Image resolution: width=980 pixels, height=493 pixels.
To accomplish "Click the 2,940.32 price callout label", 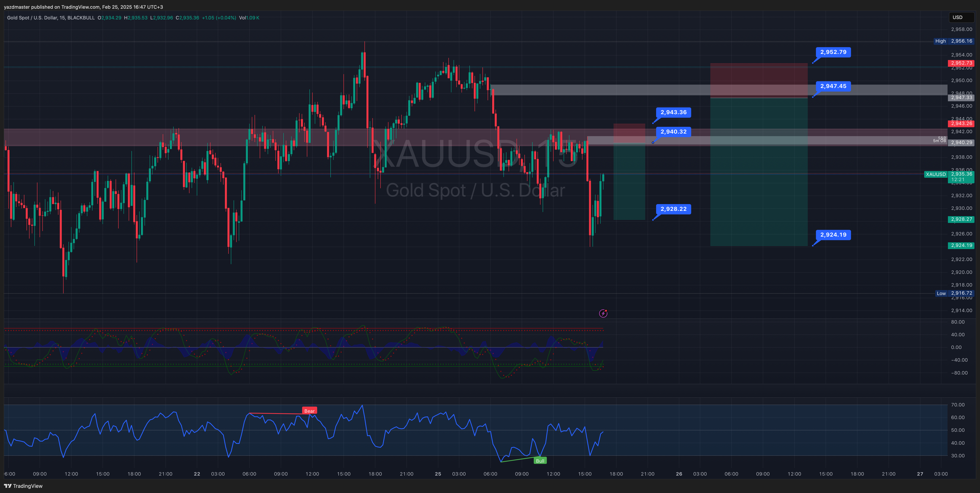I will point(673,132).
